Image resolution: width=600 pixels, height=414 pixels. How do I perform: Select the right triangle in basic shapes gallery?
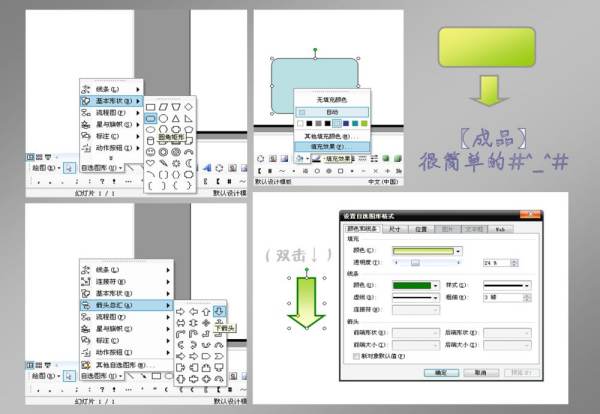(188, 119)
